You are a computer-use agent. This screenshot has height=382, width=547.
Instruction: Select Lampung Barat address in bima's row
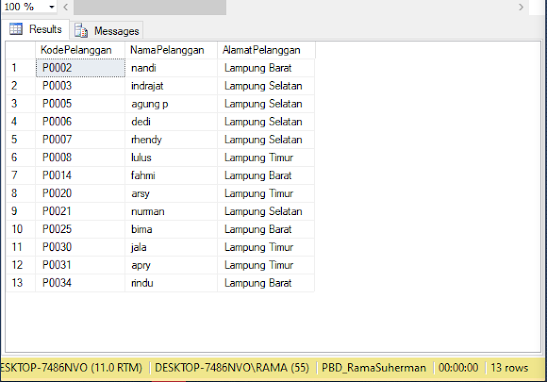tap(266, 229)
